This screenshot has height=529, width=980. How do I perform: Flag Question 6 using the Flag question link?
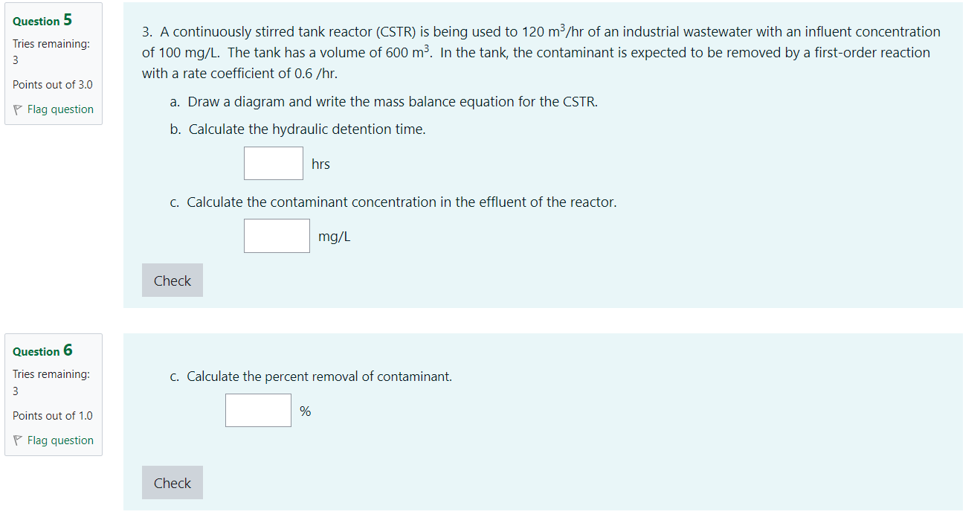[59, 440]
